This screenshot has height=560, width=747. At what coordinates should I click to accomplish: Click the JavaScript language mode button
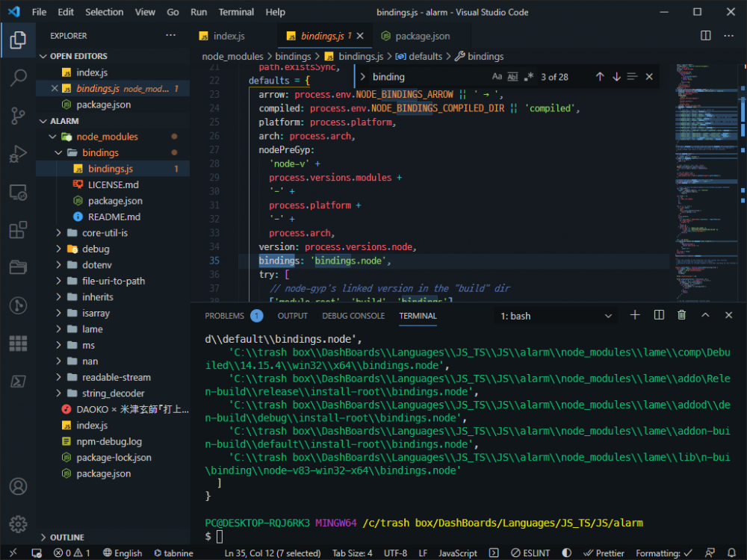coord(458,553)
